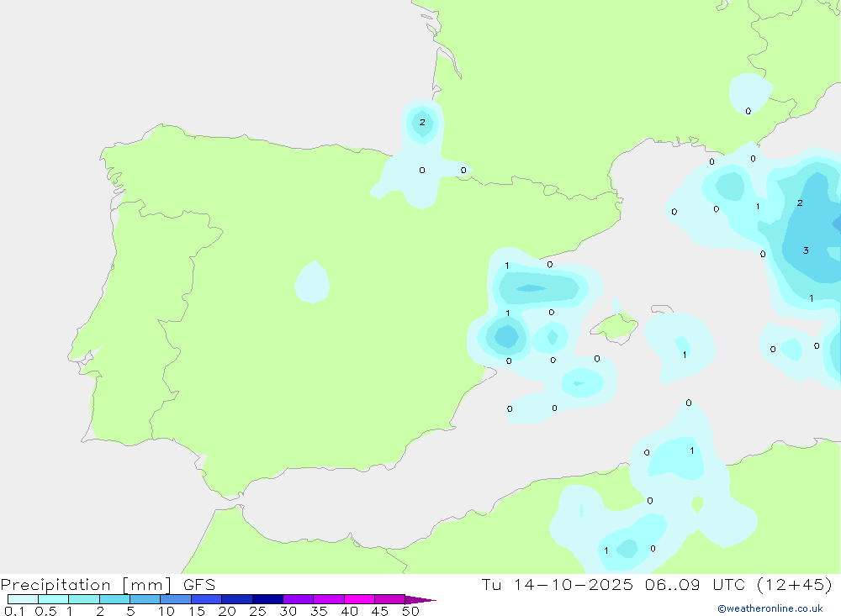Screen dimensions: 841x616
Task: Click the '2' value over the Bay of Biscay
Action: coord(422,122)
